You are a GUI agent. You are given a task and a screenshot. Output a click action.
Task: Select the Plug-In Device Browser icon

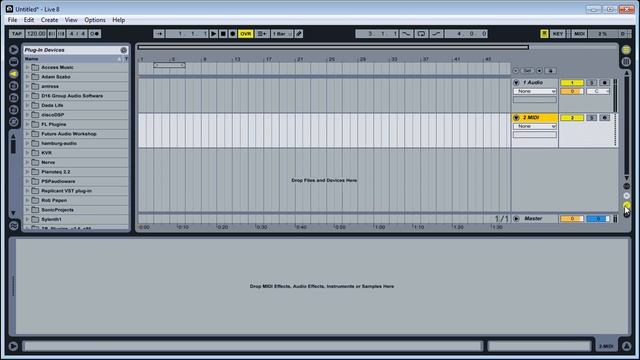(13, 74)
